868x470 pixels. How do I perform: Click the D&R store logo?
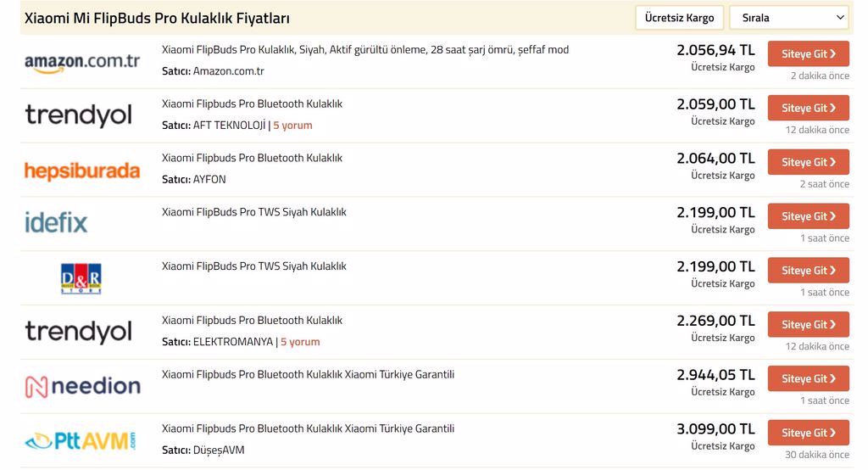coord(81,278)
